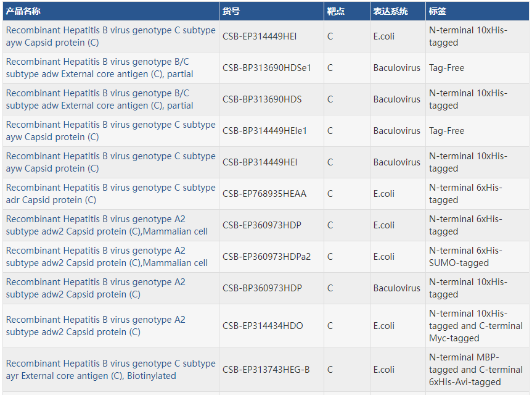
Task: Open product name link beside CSB-BP313690HDS
Action: coord(100,99)
